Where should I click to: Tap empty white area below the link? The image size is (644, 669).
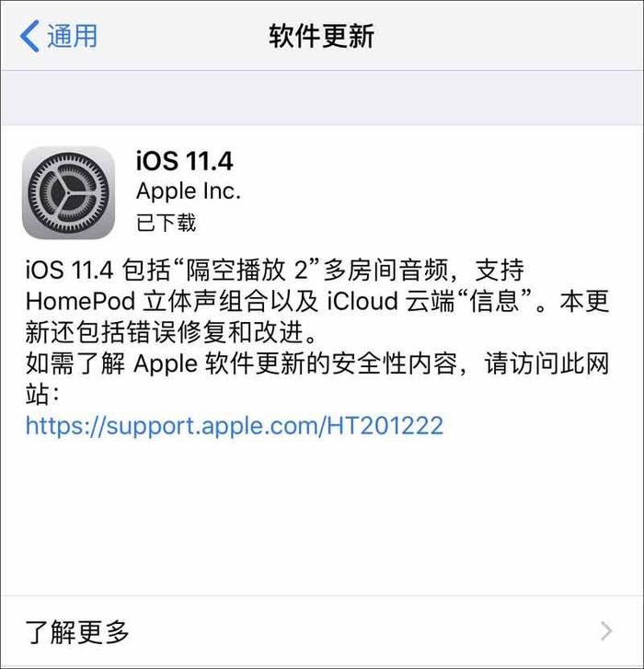click(x=322, y=516)
